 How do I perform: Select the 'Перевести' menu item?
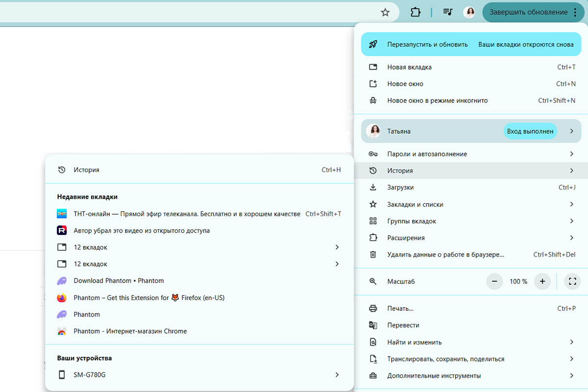471,325
